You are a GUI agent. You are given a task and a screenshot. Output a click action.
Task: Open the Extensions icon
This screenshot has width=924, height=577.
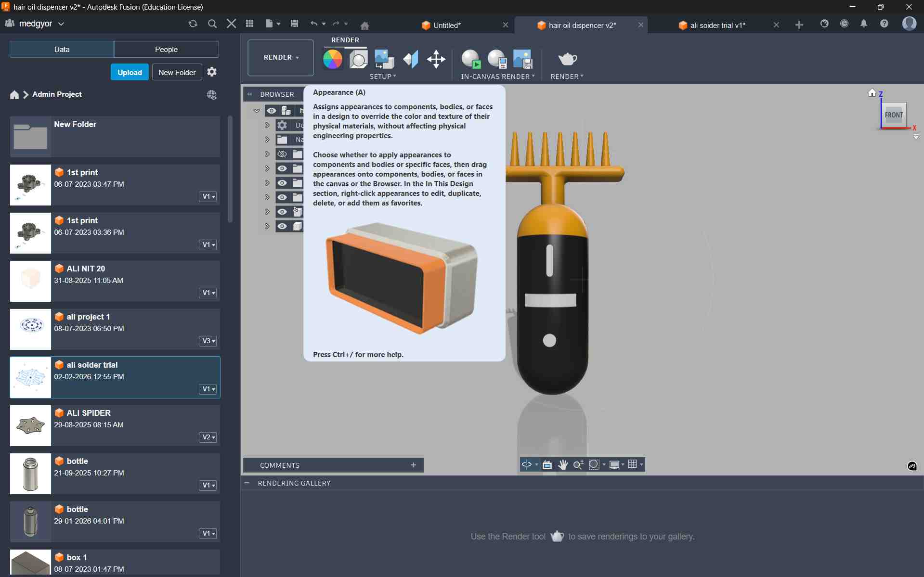click(824, 24)
